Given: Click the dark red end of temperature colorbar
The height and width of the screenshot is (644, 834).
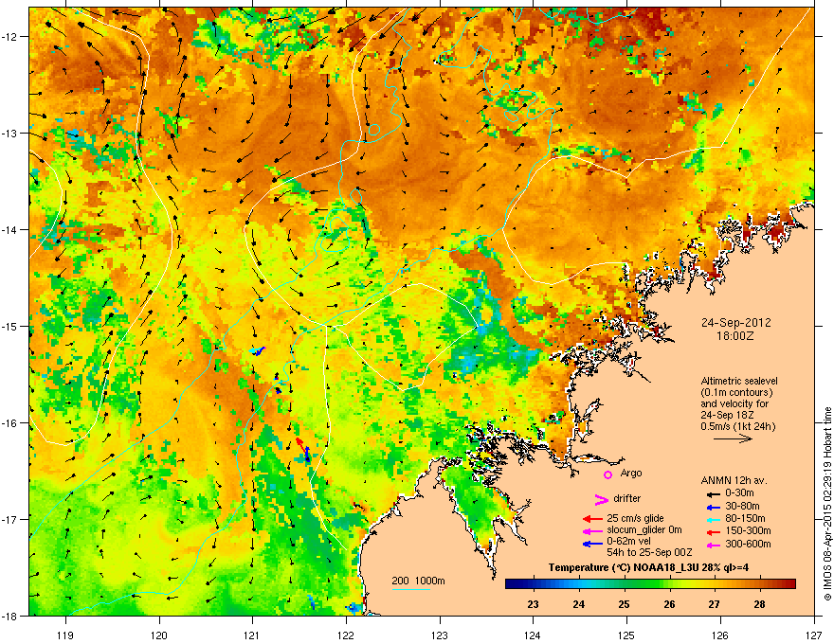Looking at the screenshot, I should (789, 584).
